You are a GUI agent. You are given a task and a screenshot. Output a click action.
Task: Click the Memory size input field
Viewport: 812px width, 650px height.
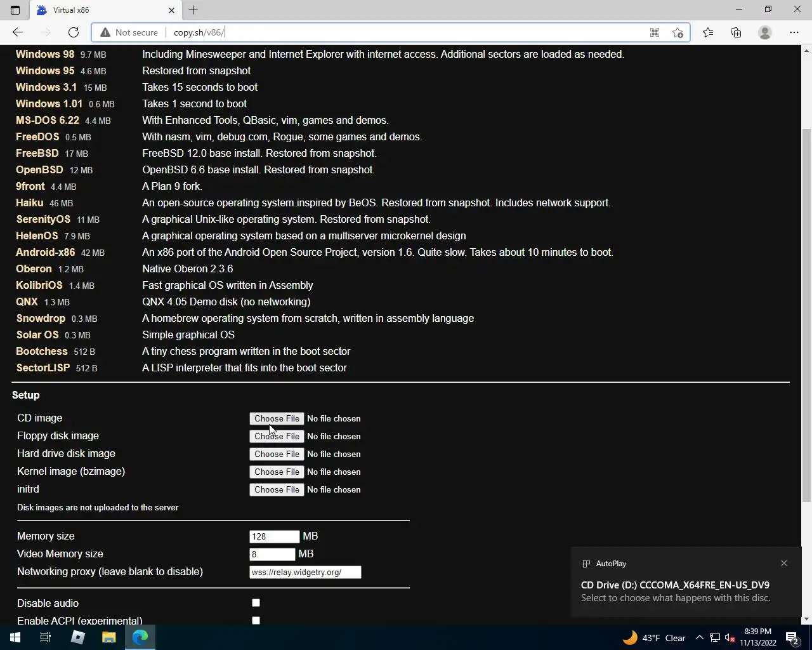(x=274, y=536)
